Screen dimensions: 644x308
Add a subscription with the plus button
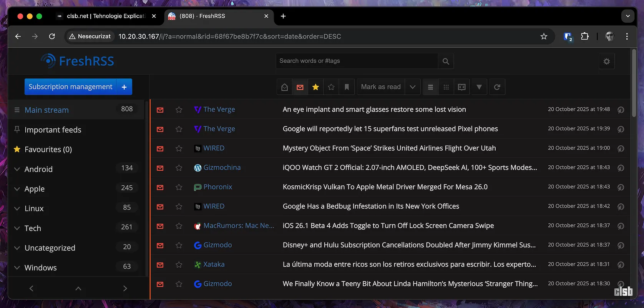click(124, 87)
